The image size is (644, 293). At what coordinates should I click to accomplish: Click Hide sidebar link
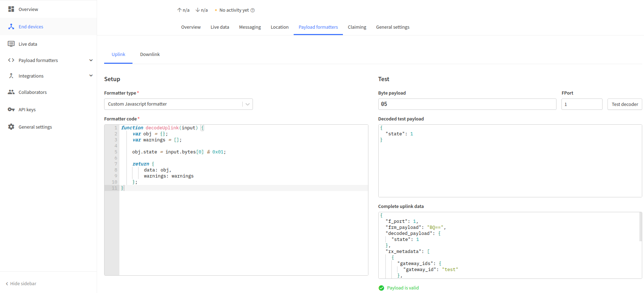click(21, 284)
